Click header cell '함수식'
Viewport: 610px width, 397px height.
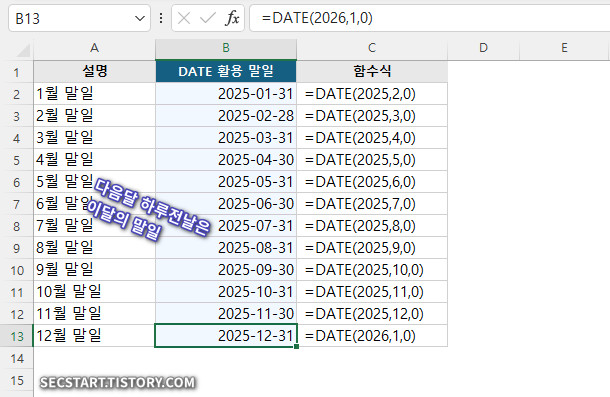(372, 72)
